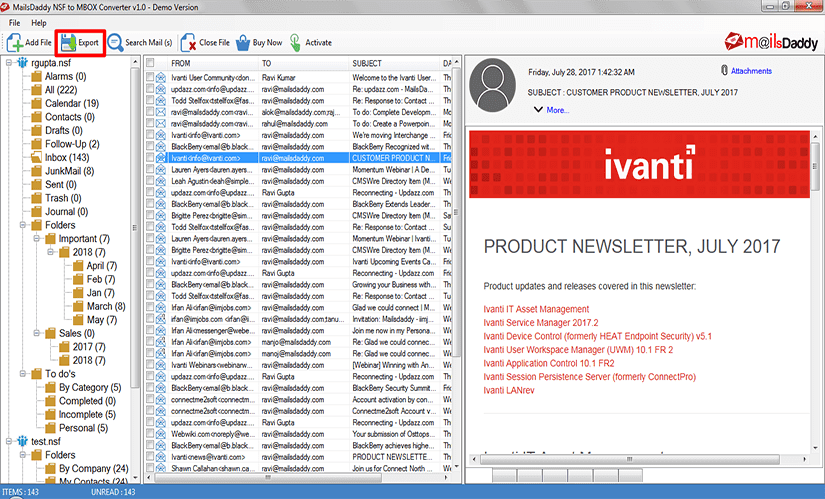Click the Alarms (0) folder icon
825x499 pixels.
[x=36, y=76]
